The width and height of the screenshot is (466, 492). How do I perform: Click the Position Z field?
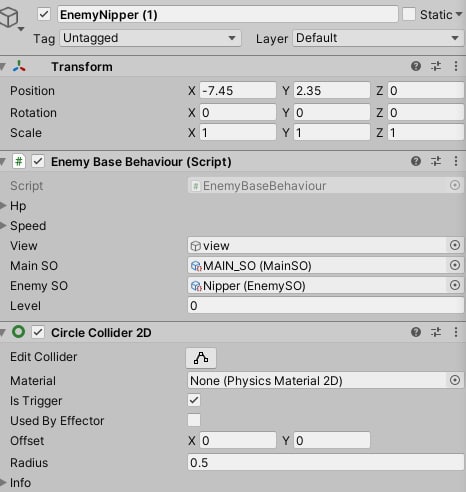pos(426,90)
